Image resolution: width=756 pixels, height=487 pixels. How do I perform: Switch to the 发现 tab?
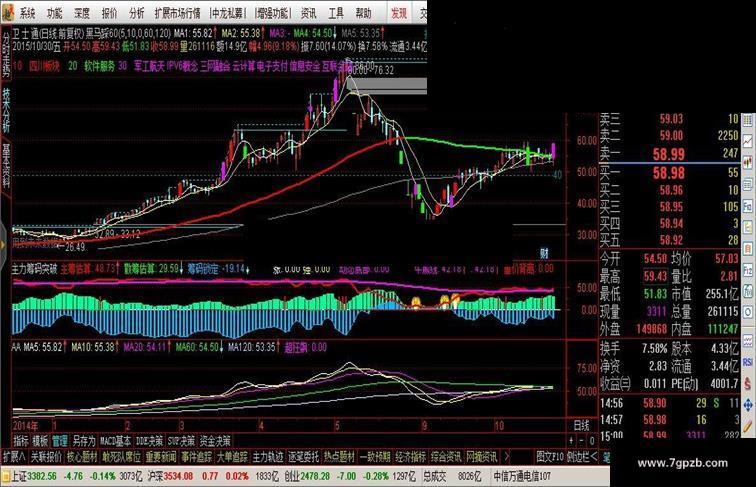pos(399,13)
